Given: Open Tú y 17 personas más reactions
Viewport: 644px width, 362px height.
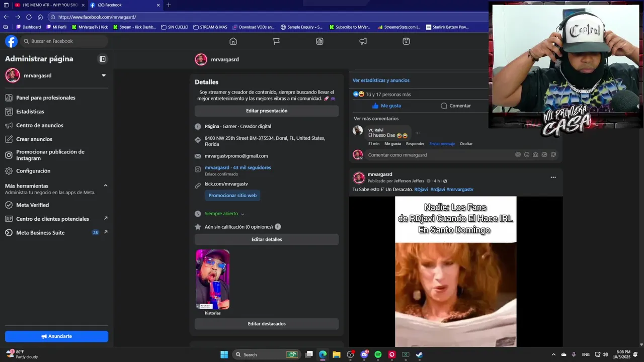Looking at the screenshot, I should point(388,94).
